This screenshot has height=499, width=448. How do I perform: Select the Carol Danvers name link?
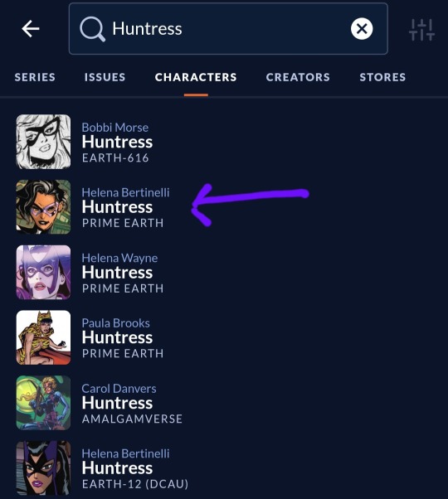(x=119, y=388)
